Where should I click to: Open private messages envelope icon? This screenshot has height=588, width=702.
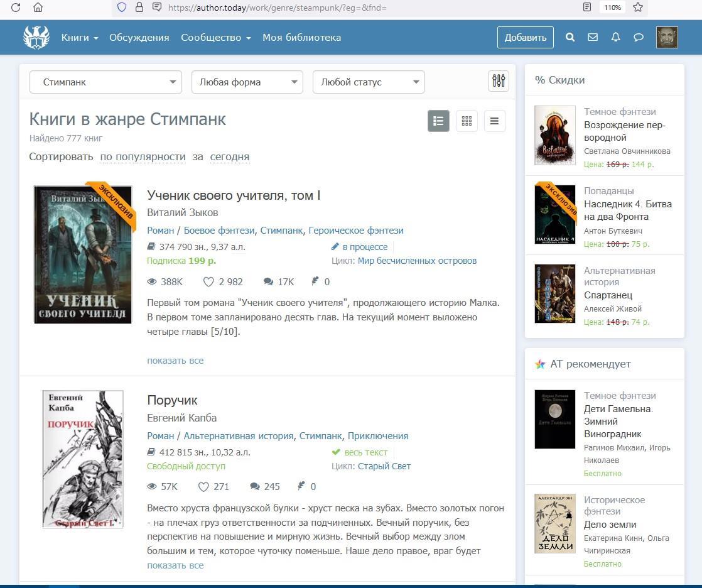[593, 37]
